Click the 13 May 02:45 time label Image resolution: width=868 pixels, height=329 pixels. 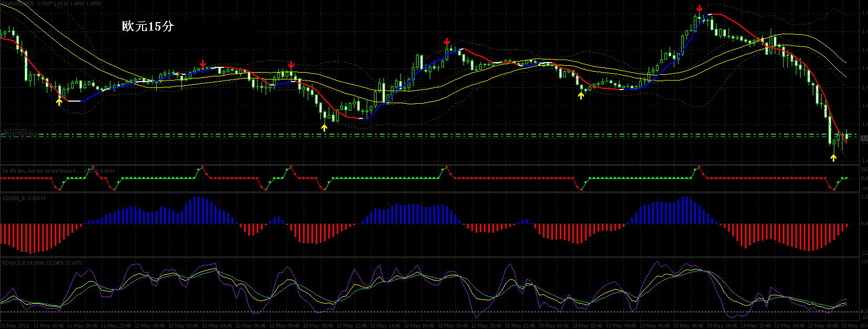point(588,325)
